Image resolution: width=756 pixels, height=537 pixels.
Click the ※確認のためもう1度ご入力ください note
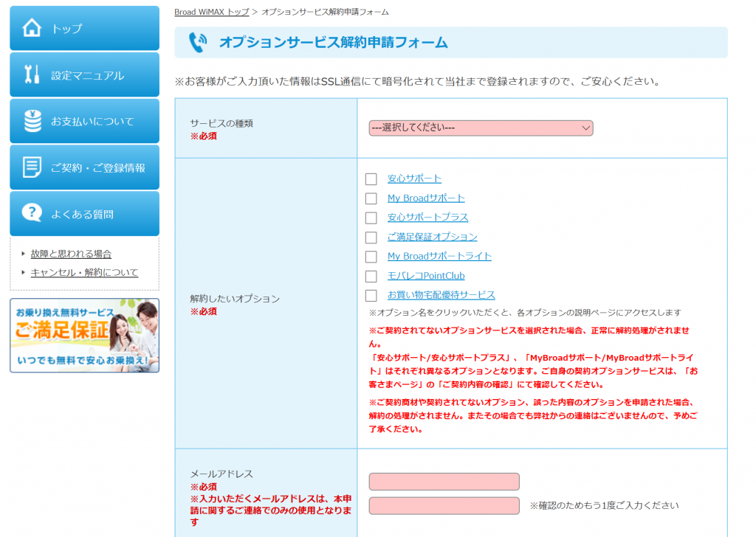click(604, 505)
